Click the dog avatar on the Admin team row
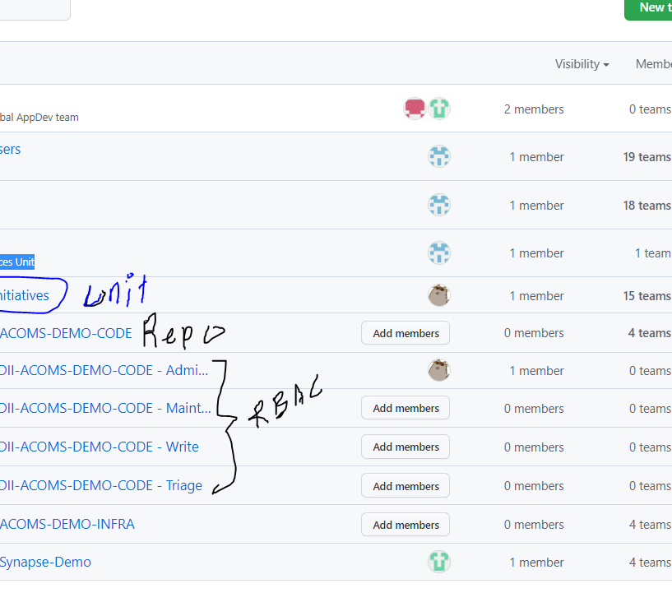Screen dimensions: 672x616 pyautogui.click(x=439, y=370)
